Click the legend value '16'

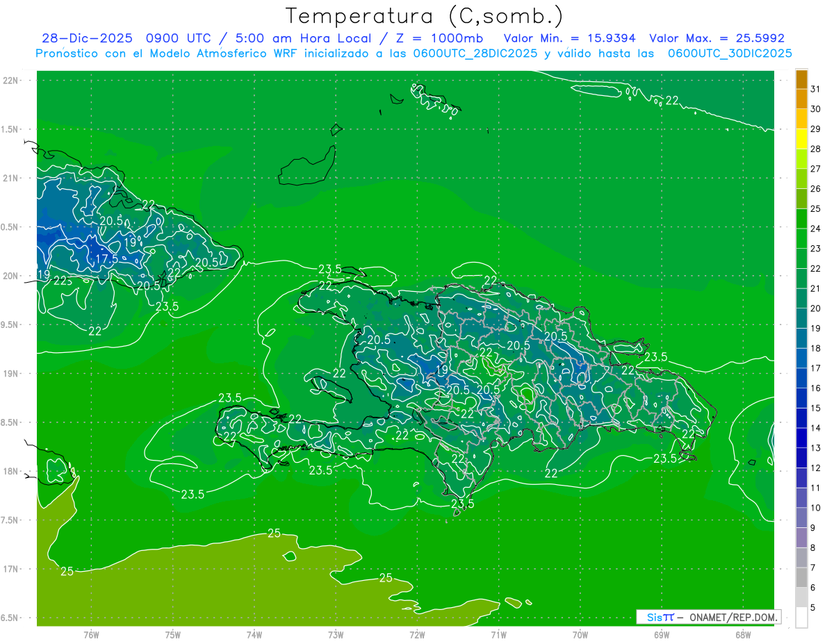(815, 388)
